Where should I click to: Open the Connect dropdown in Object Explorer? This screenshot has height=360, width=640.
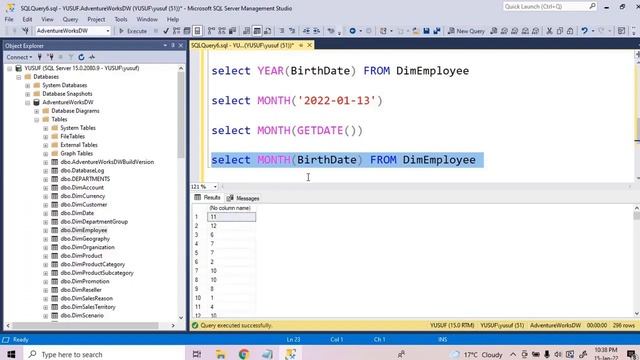[19, 57]
